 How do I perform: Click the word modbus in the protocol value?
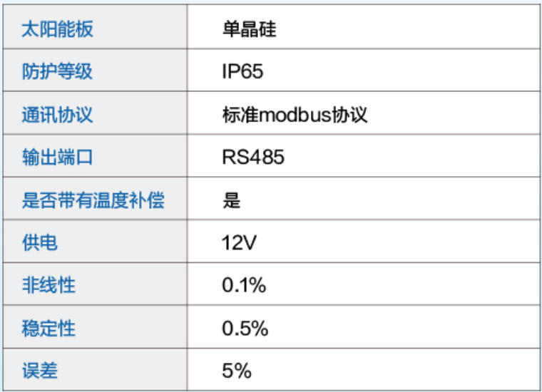(298, 115)
